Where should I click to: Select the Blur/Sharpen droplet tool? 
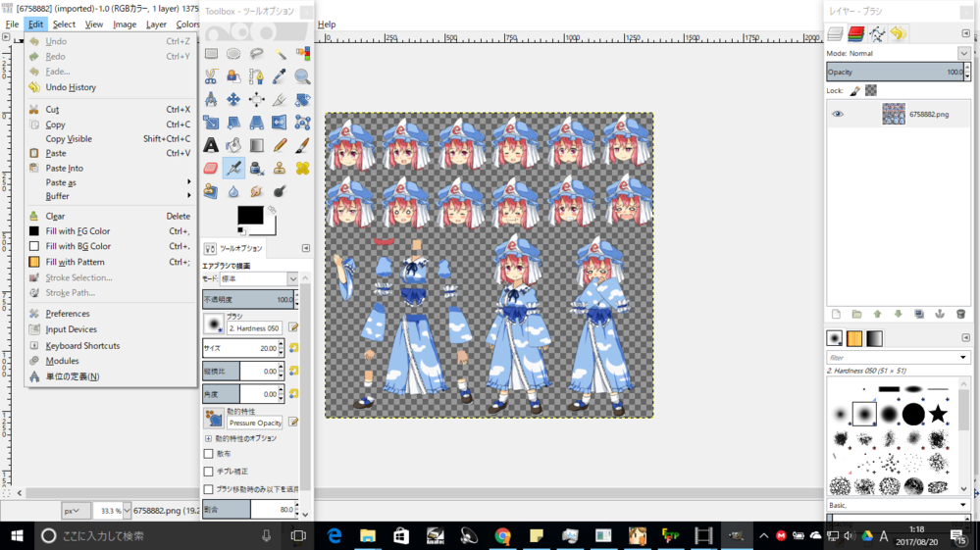233,191
